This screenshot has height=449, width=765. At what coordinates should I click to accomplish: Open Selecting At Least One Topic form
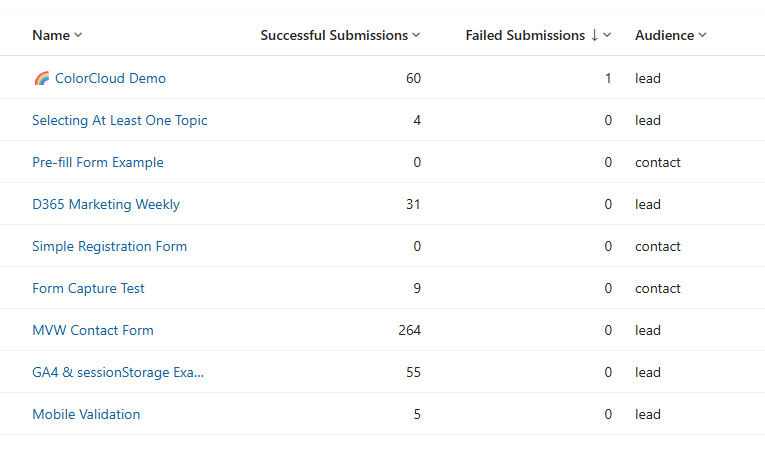pos(120,120)
